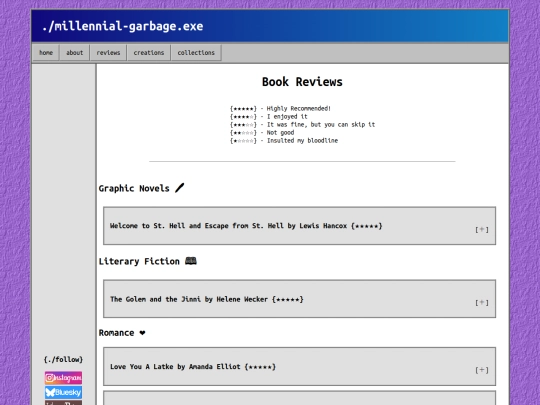Expand the Love You A Latke review

tap(482, 370)
